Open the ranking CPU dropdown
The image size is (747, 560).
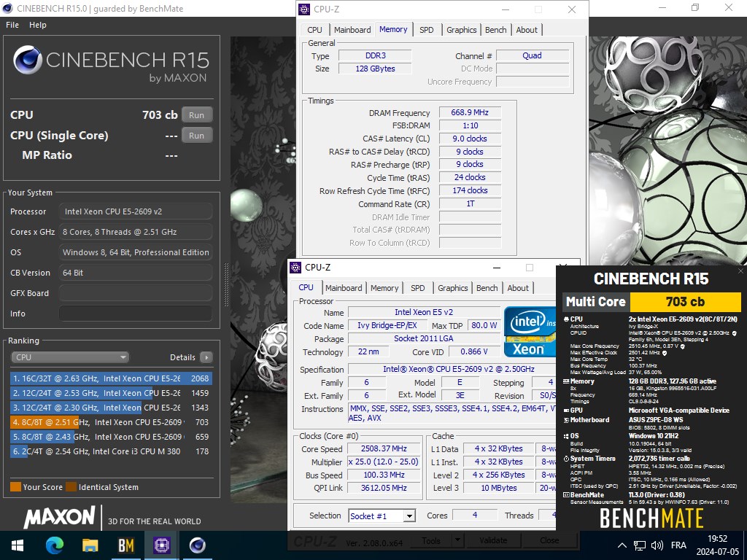[69, 357]
